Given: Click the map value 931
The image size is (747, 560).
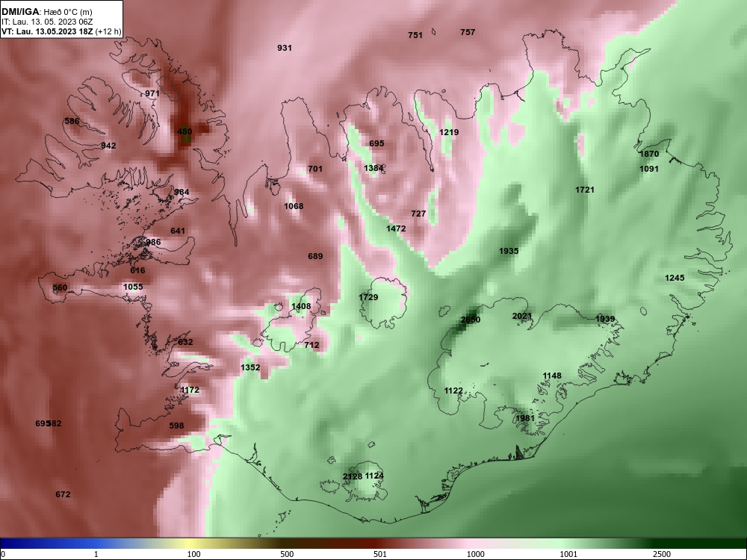Looking at the screenshot, I should (x=285, y=48).
